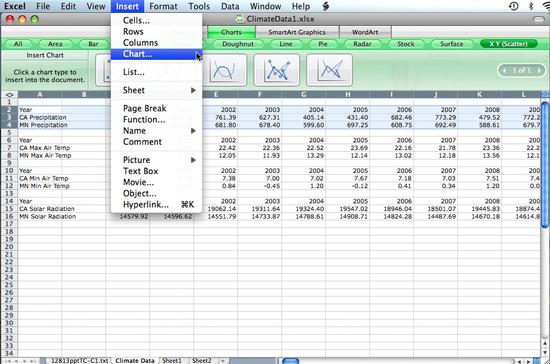The height and width of the screenshot is (364, 550).
Task: Select row 3 header
Action: [x=9, y=117]
